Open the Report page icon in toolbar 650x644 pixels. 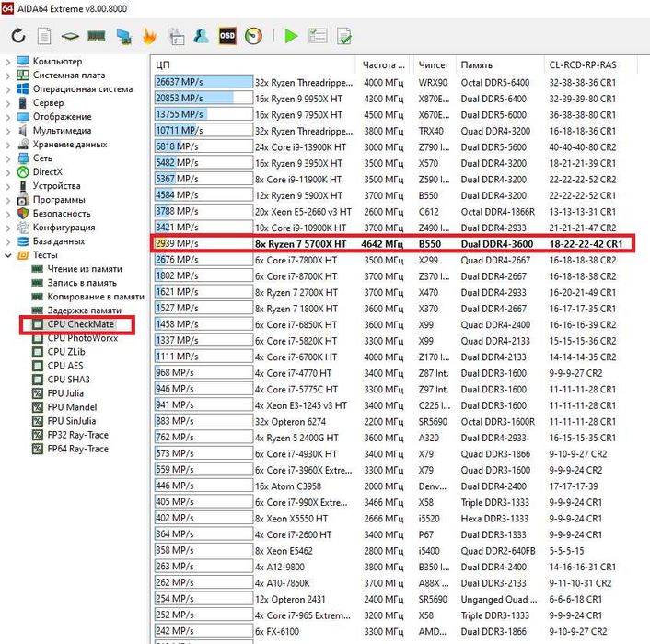(x=44, y=36)
